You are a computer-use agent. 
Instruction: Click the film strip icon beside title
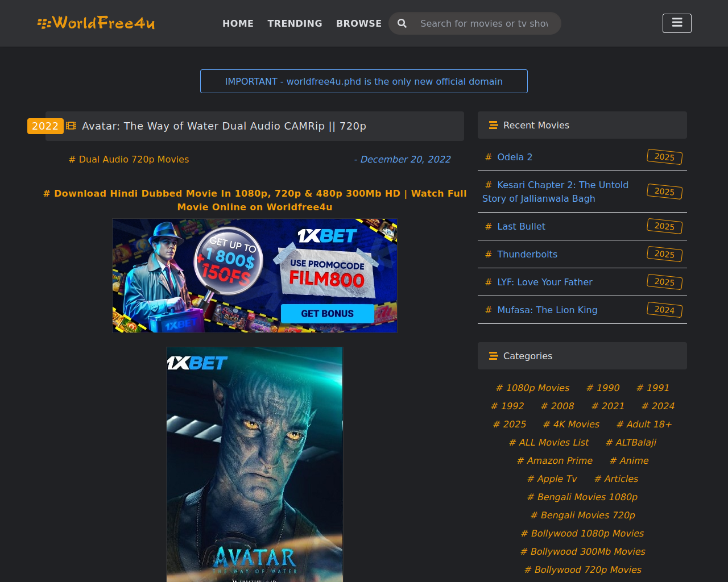click(71, 126)
